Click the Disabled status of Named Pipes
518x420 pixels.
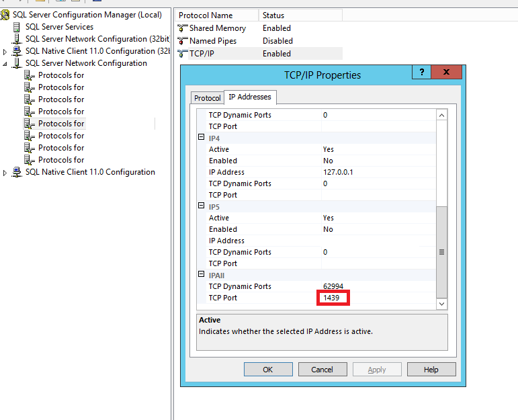coord(277,41)
